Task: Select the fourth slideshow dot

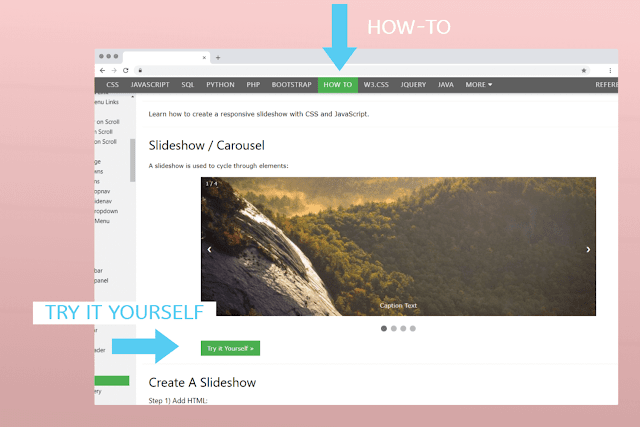Action: coord(413,329)
